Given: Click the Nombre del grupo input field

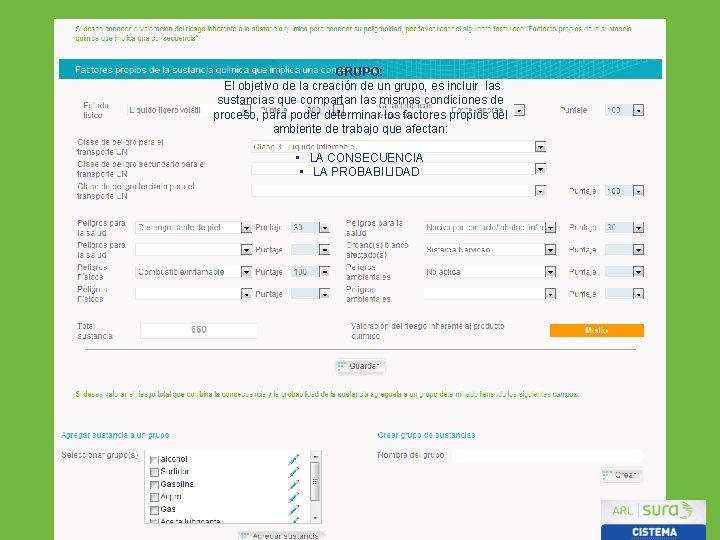Looking at the screenshot, I should coord(546,456).
